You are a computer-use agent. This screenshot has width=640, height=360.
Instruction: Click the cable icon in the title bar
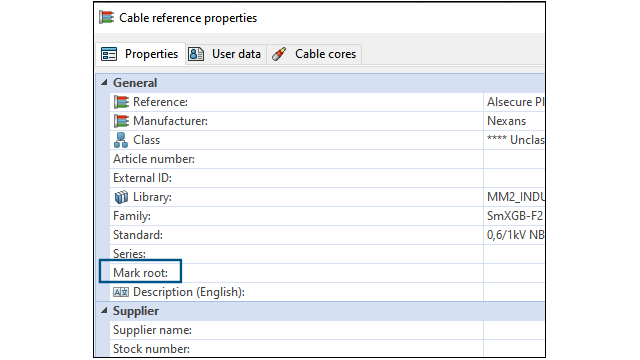(107, 17)
